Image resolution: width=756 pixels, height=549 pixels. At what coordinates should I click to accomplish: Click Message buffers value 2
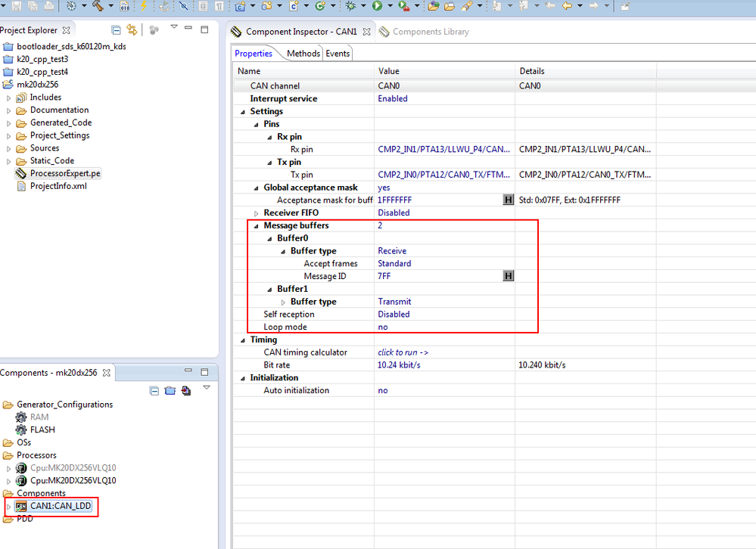point(380,225)
